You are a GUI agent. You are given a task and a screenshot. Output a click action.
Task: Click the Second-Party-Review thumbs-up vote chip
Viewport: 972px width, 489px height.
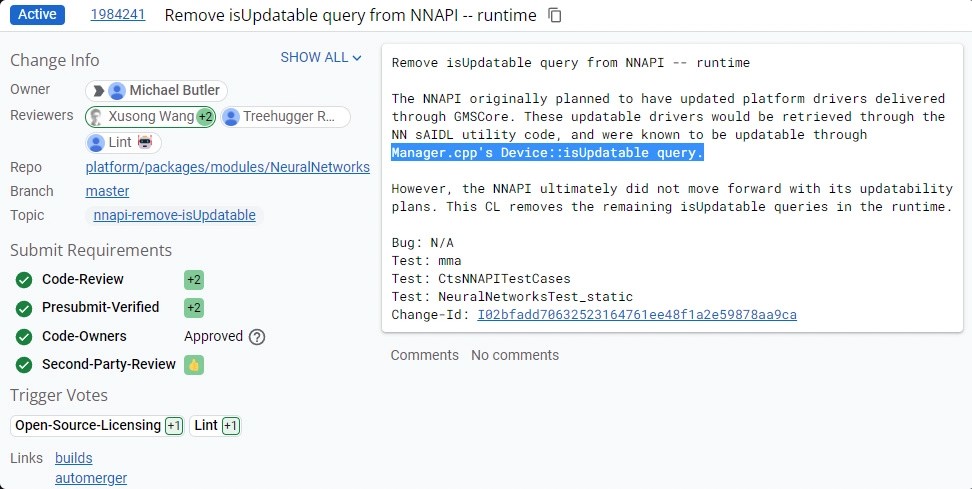194,365
